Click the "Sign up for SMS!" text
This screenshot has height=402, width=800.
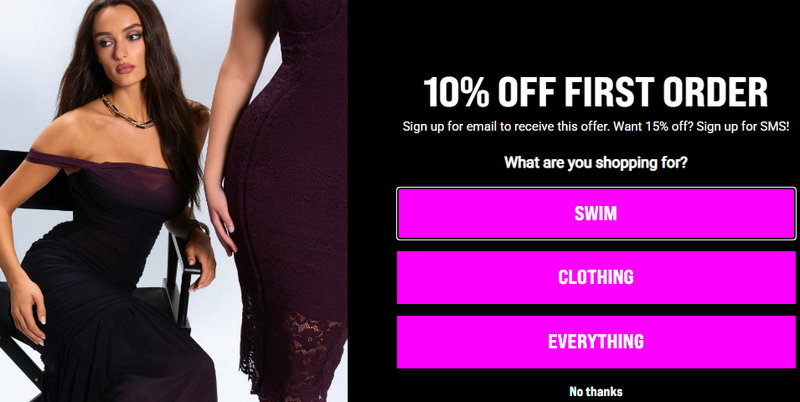pyautogui.click(x=743, y=127)
